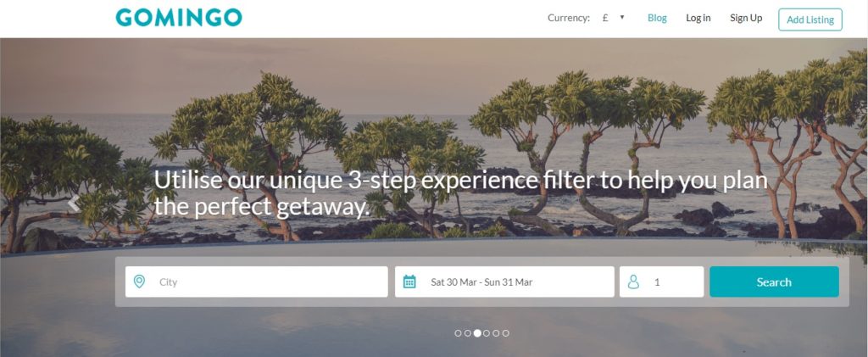Select the second carousel dot
Image resolution: width=868 pixels, height=357 pixels.
click(x=467, y=333)
